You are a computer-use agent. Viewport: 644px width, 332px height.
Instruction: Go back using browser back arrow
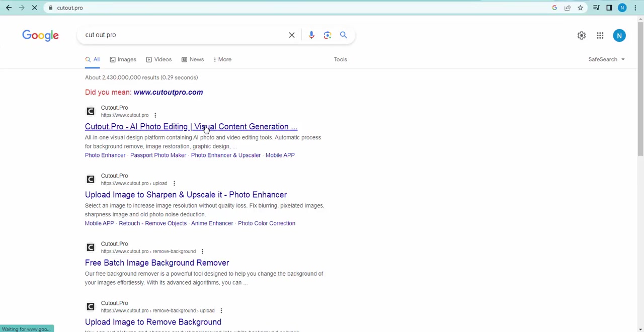(x=9, y=8)
